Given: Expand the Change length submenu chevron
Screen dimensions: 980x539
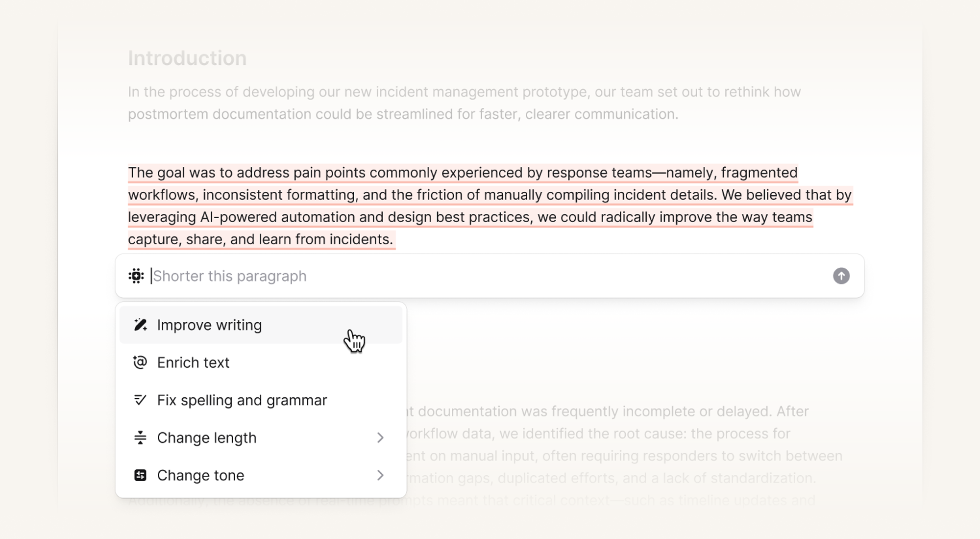Looking at the screenshot, I should pyautogui.click(x=380, y=437).
